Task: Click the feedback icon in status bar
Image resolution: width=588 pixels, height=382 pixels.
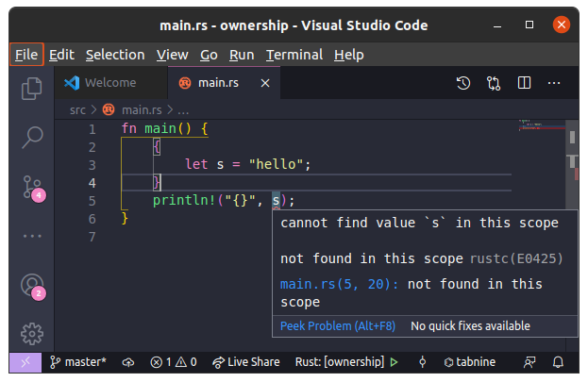Action: tap(529, 362)
